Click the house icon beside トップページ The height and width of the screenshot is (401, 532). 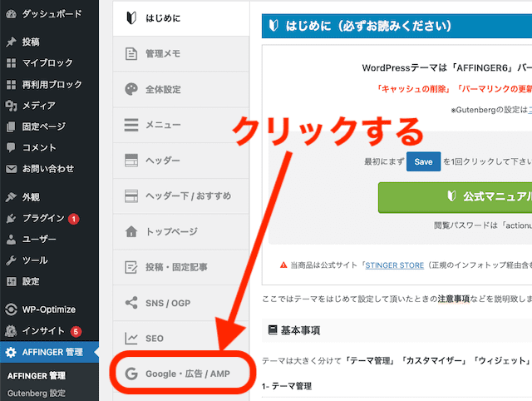click(131, 231)
